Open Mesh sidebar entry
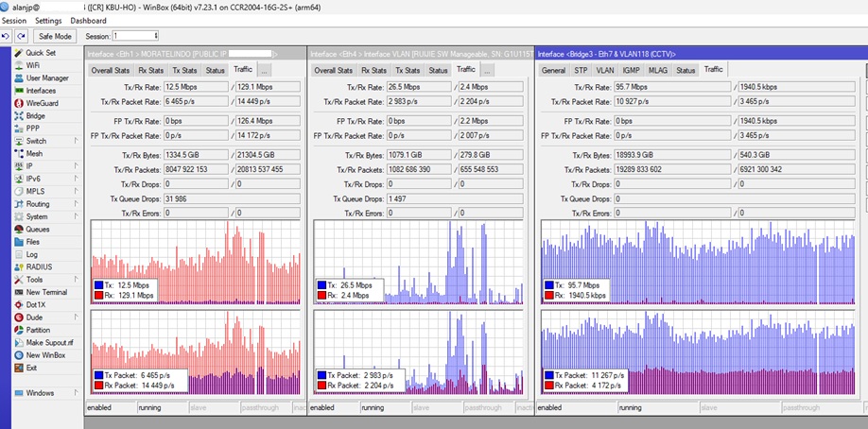868x429 pixels. pyautogui.click(x=28, y=154)
